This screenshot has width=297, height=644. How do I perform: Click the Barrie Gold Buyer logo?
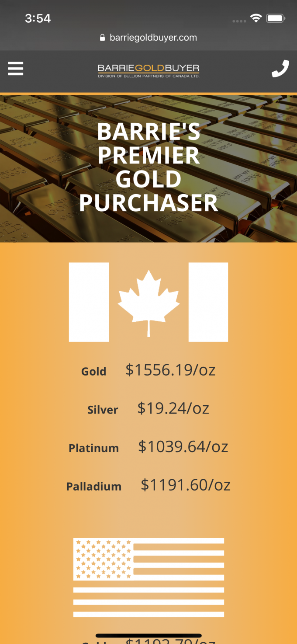[x=148, y=70]
